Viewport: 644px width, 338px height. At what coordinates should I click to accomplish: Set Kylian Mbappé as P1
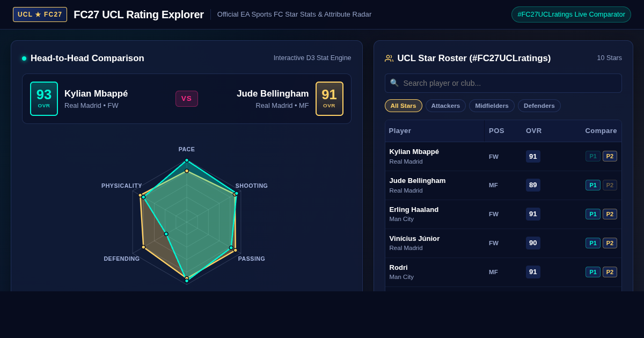pos(593,156)
